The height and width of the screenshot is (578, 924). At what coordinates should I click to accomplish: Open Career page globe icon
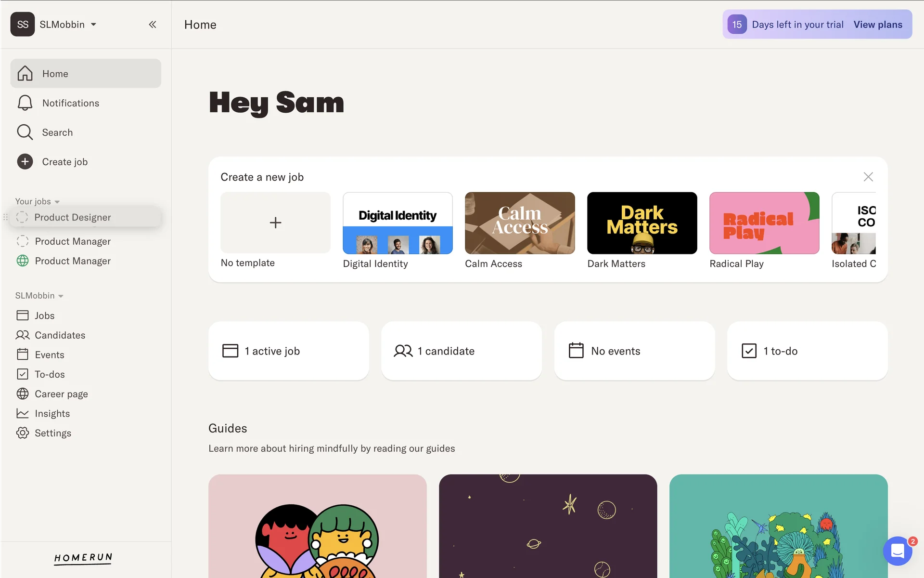coord(23,394)
